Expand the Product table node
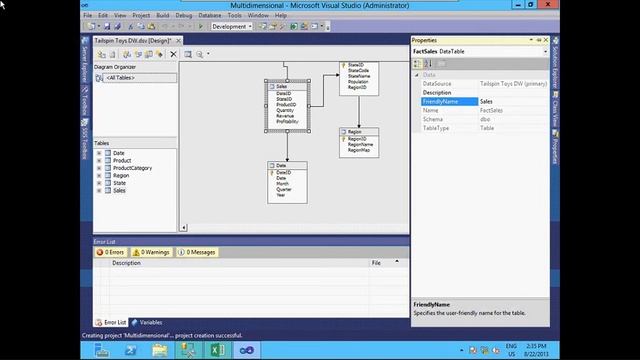This screenshot has width=640, height=360. 99,160
